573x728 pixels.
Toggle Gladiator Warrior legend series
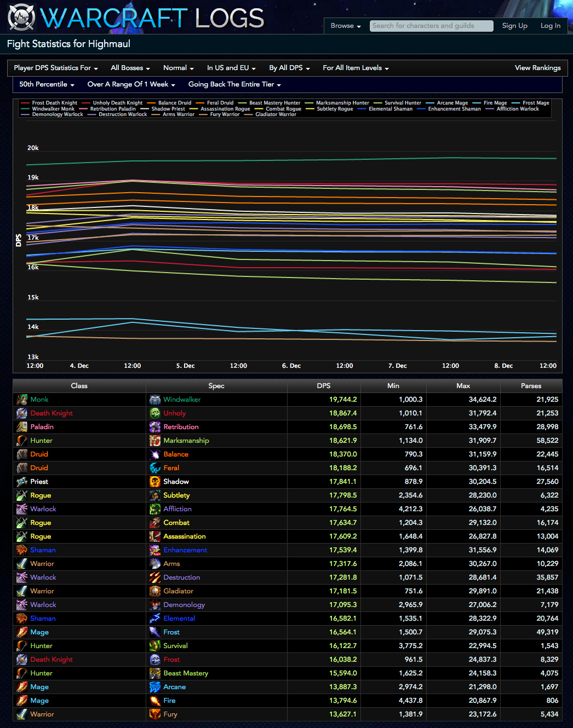(270, 114)
